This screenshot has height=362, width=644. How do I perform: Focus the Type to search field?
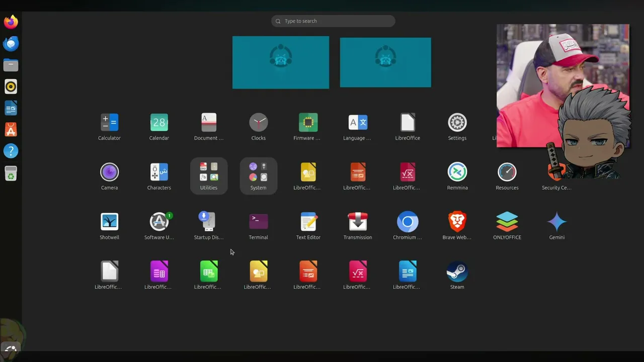[x=333, y=21]
